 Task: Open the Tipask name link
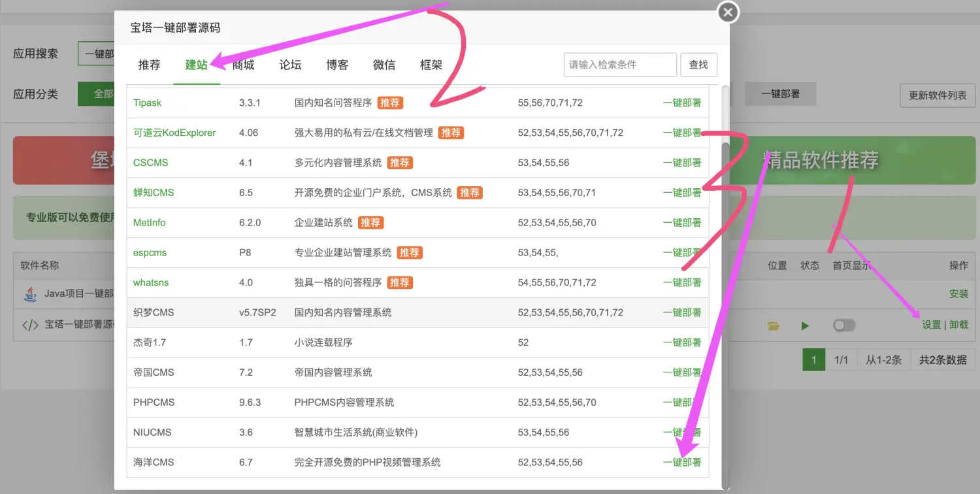tap(147, 103)
